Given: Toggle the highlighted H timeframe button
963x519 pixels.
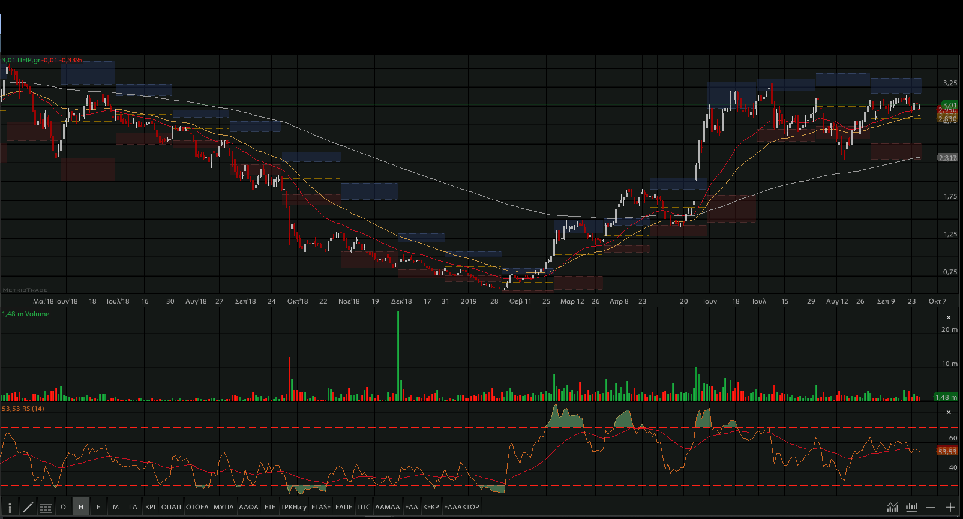Looking at the screenshot, I should point(81,507).
